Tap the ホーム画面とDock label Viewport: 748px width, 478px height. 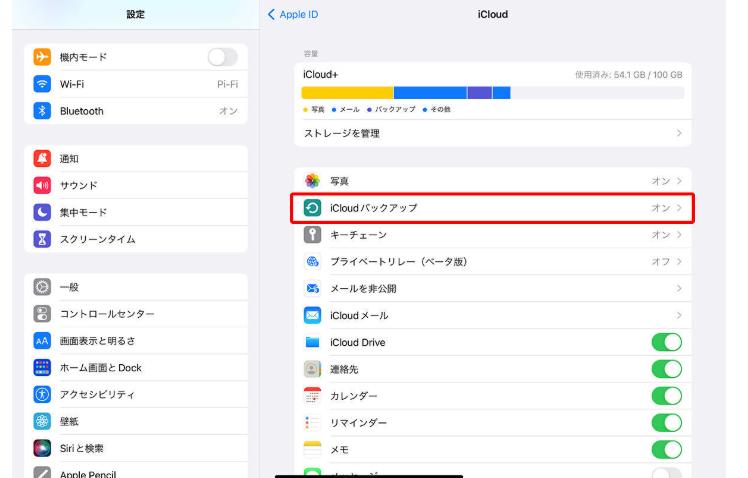101,367
